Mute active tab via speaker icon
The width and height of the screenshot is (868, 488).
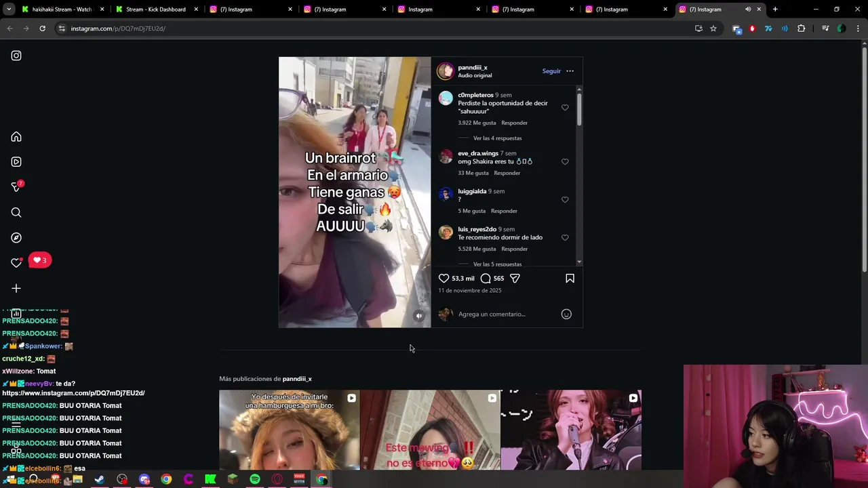click(748, 9)
